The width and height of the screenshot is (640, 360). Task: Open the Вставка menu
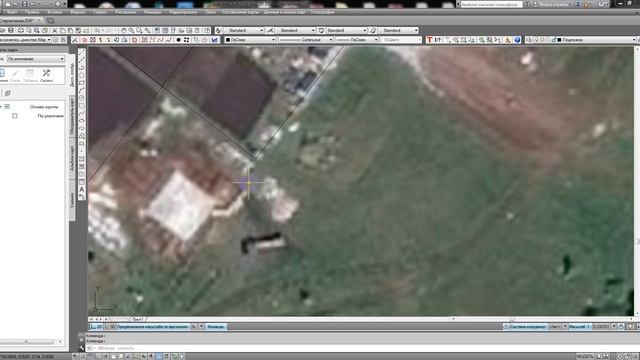point(55,12)
